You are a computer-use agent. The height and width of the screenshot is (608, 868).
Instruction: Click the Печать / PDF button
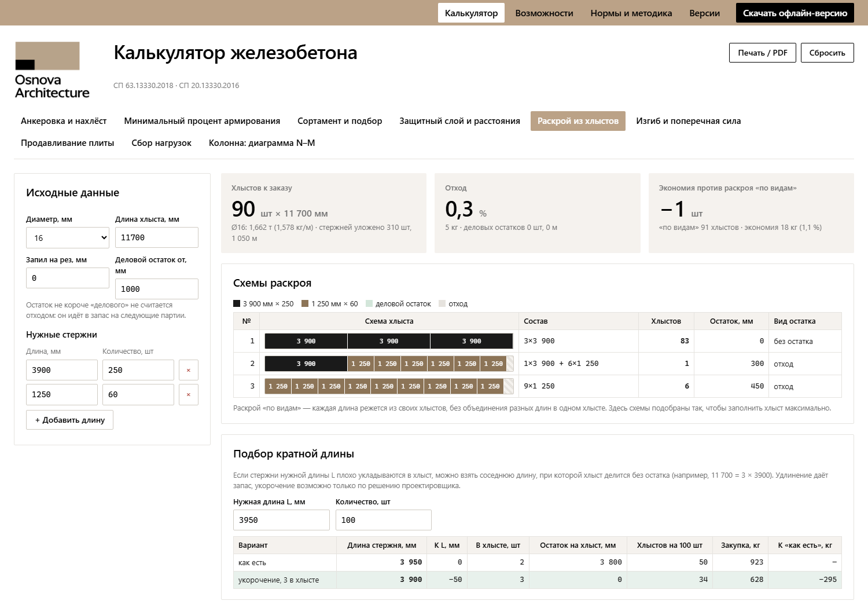[x=763, y=53]
